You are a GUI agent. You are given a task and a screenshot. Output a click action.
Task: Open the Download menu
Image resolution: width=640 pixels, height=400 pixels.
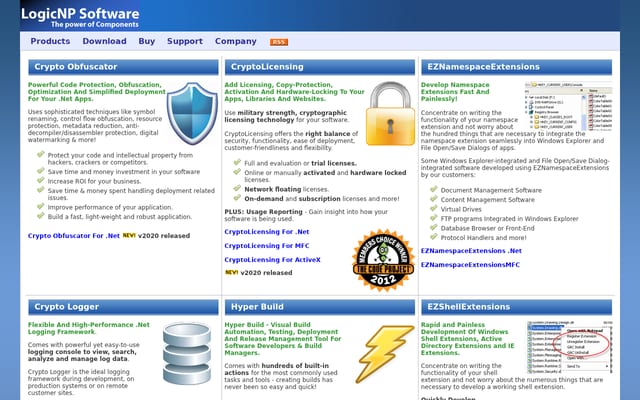tap(104, 41)
